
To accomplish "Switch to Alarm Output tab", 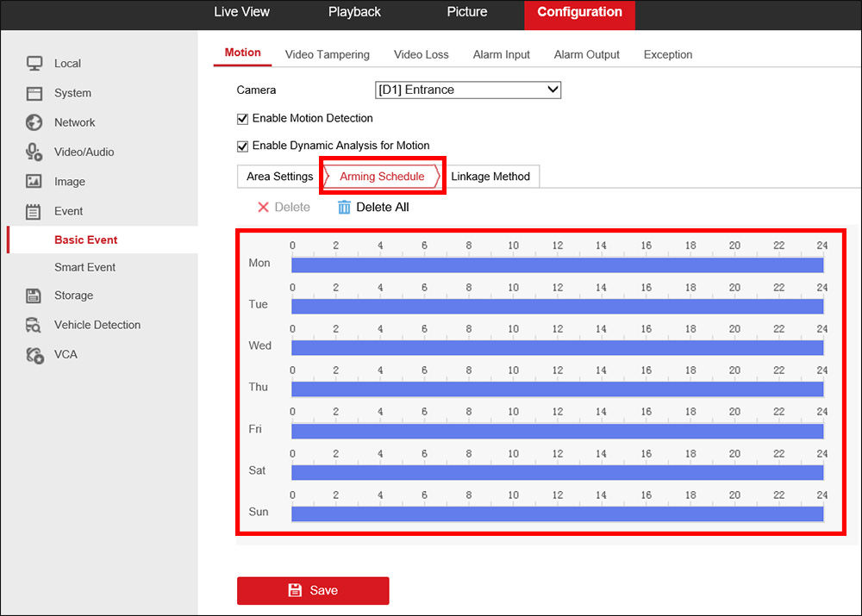I will 586,54.
